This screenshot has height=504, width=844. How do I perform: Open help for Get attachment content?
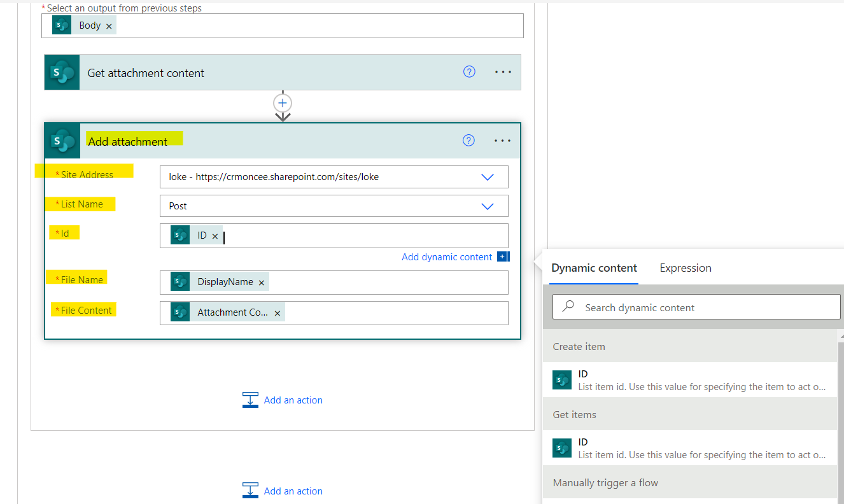(x=469, y=72)
